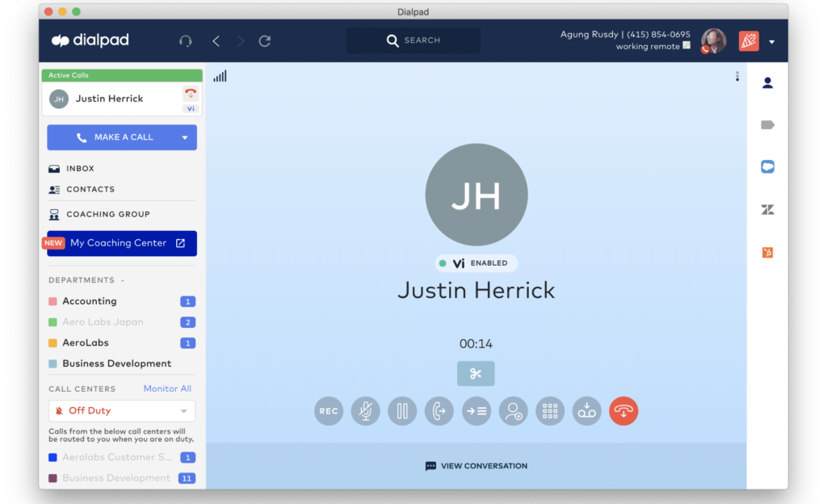Click the scissors clip button

pyautogui.click(x=476, y=374)
